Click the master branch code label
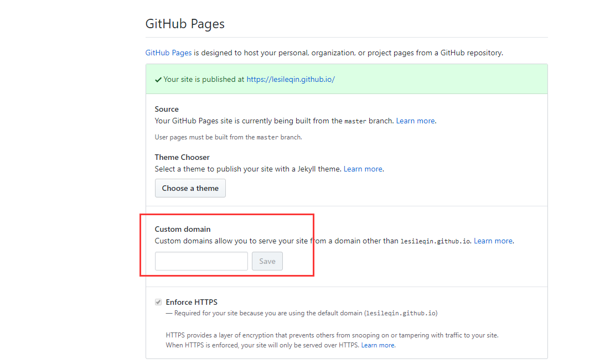605x364 pixels. pos(355,121)
